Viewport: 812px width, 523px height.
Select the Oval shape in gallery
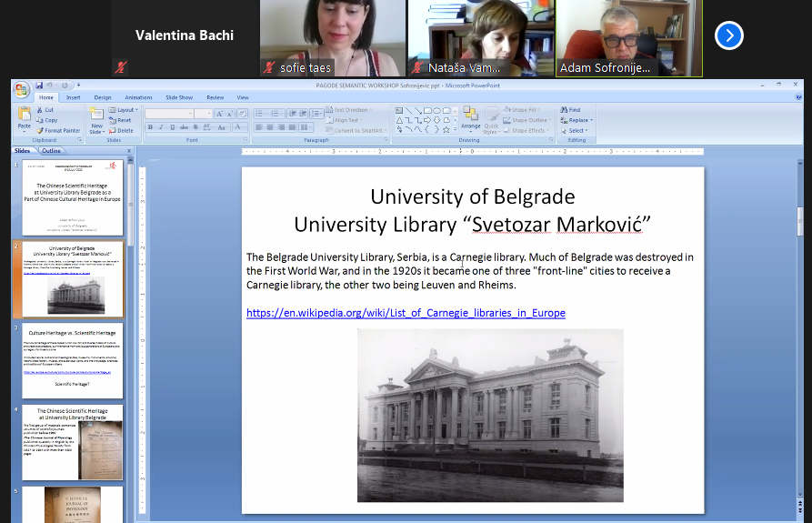point(436,111)
